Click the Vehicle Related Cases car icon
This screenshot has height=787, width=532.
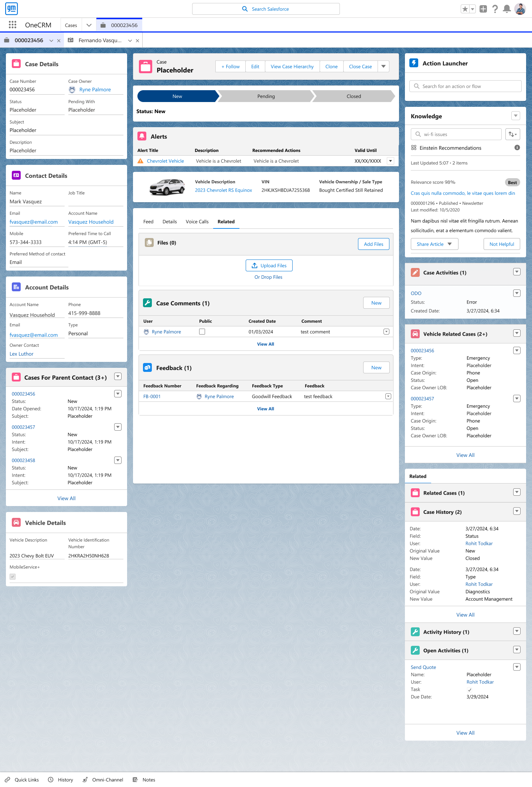(415, 334)
